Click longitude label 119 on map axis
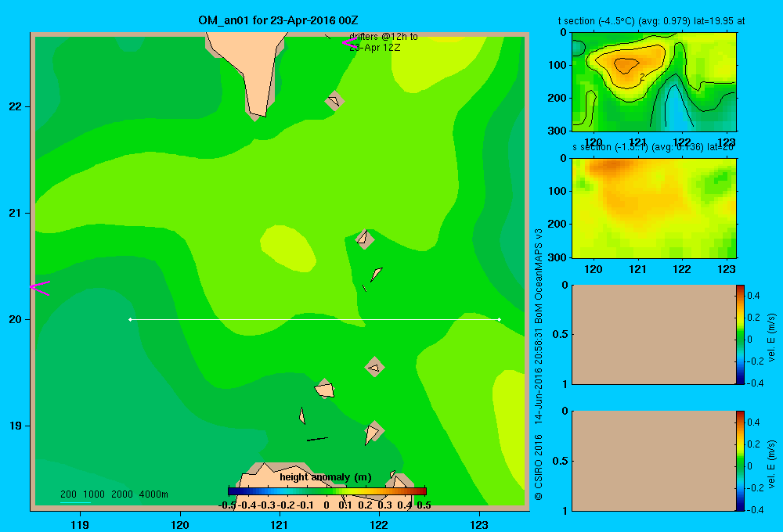The width and height of the screenshot is (783, 532). click(x=80, y=524)
